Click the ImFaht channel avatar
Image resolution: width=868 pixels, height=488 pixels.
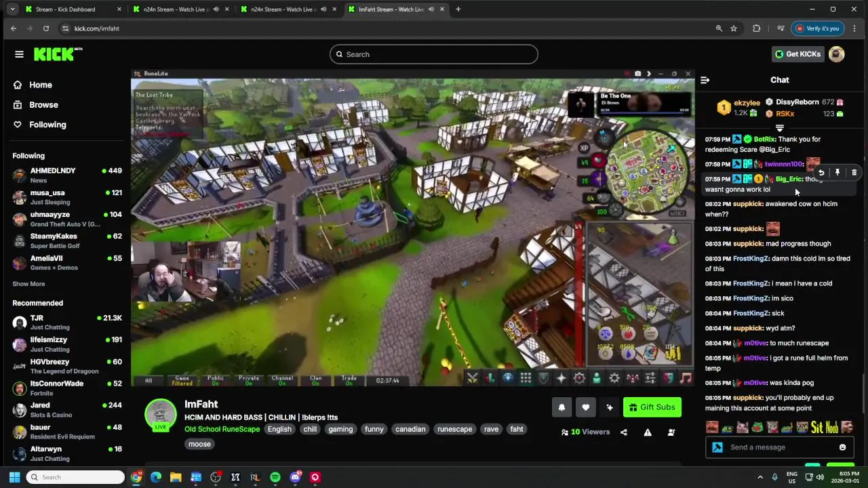161,414
